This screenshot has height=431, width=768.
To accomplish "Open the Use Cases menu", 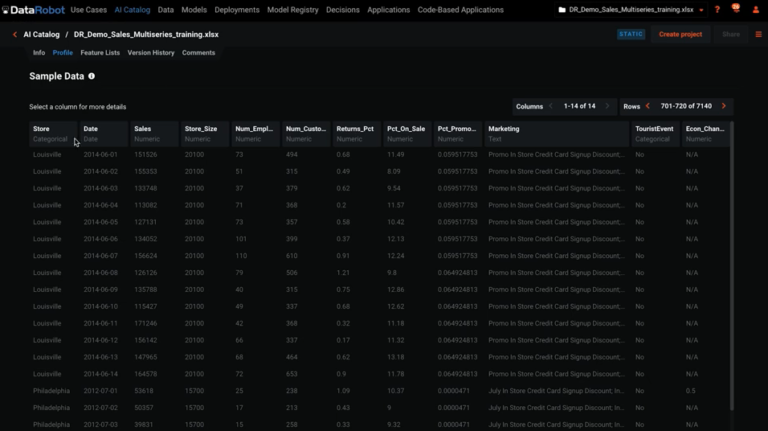I will [89, 10].
